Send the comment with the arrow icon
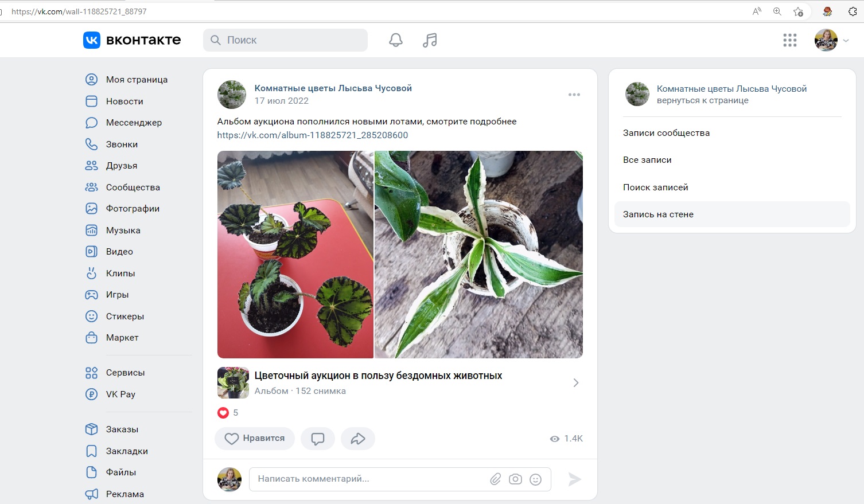 [x=574, y=479]
